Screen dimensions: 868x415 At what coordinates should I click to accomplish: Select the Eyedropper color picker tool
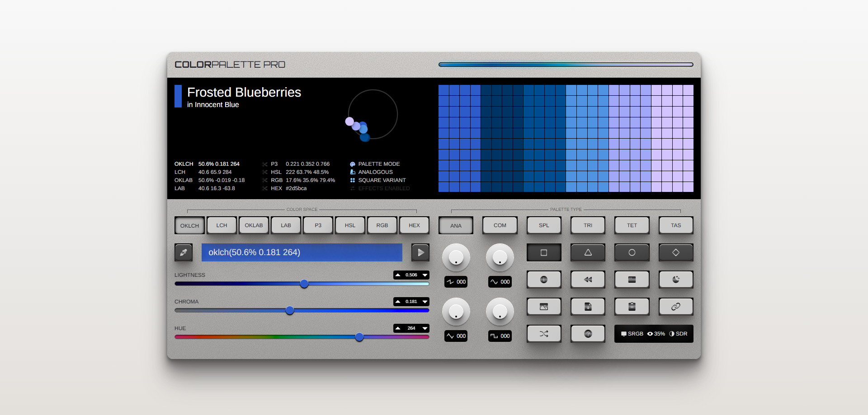[x=184, y=252]
